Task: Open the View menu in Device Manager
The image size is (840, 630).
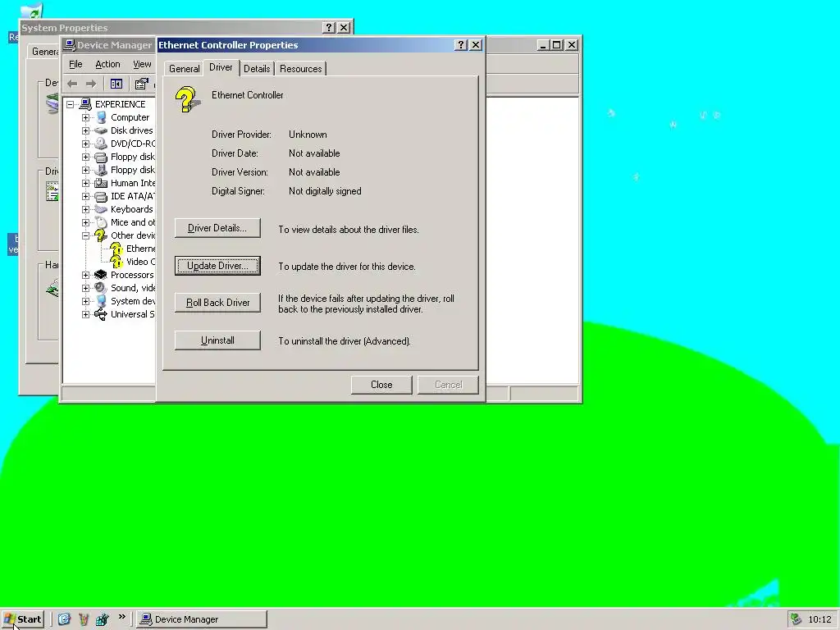Action: click(142, 64)
